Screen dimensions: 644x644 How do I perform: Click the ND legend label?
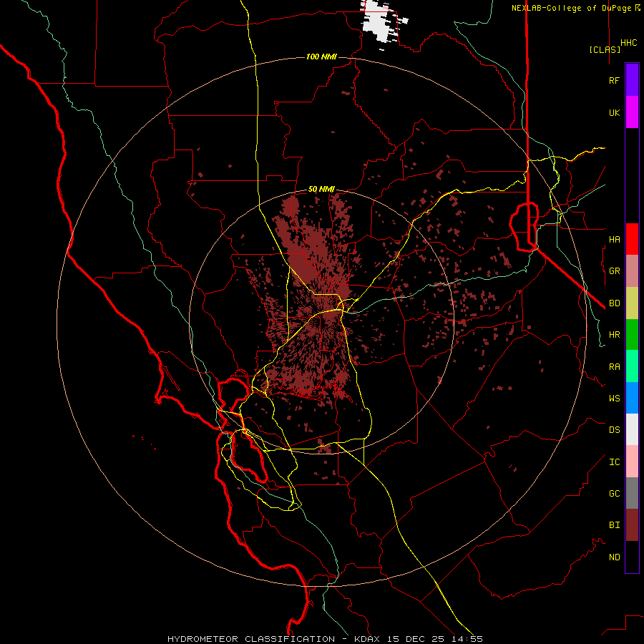(x=614, y=557)
